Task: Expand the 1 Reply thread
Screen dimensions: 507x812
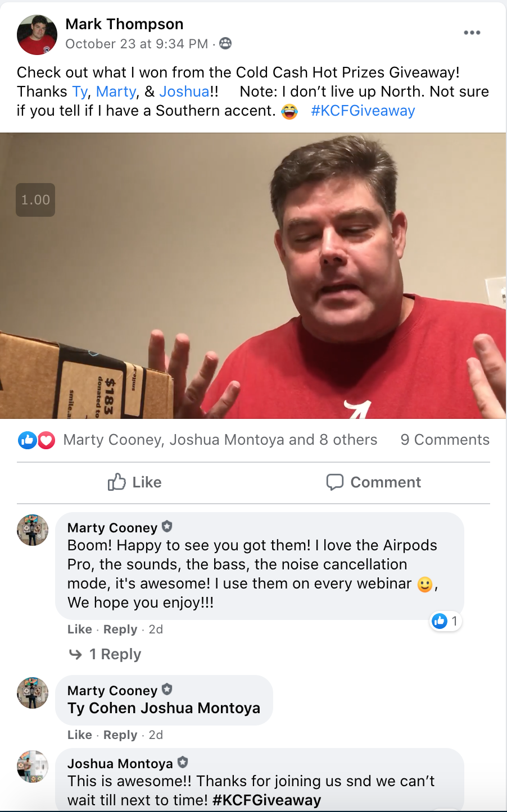Action: [x=105, y=654]
